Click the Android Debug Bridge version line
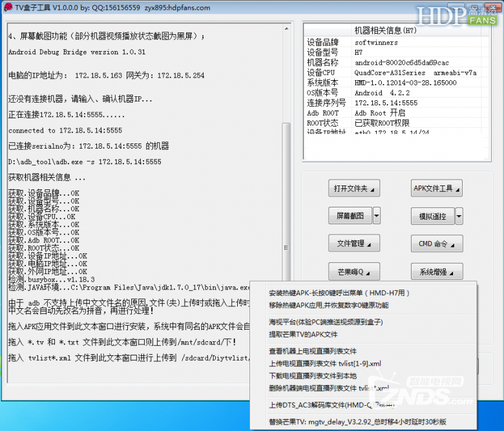504x431 pixels. click(x=77, y=52)
